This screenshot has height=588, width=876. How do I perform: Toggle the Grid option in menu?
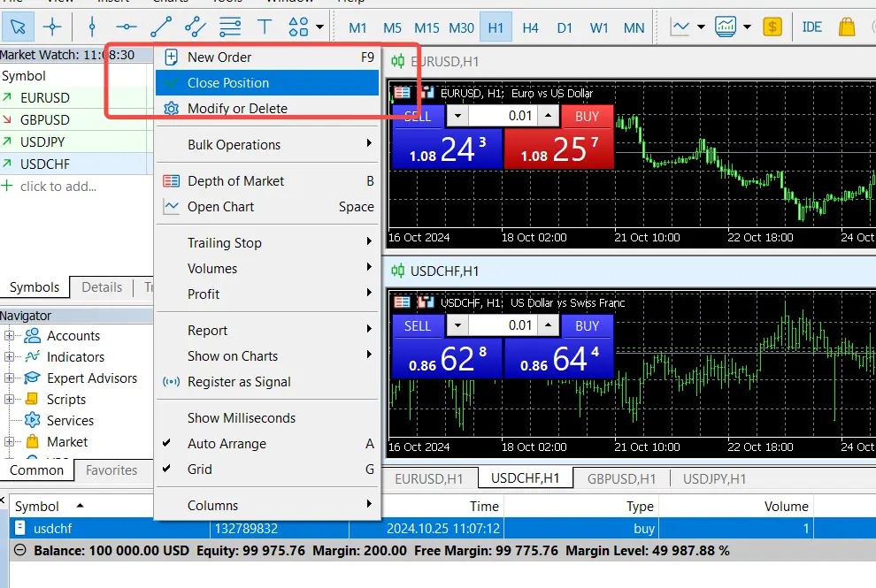pos(200,470)
